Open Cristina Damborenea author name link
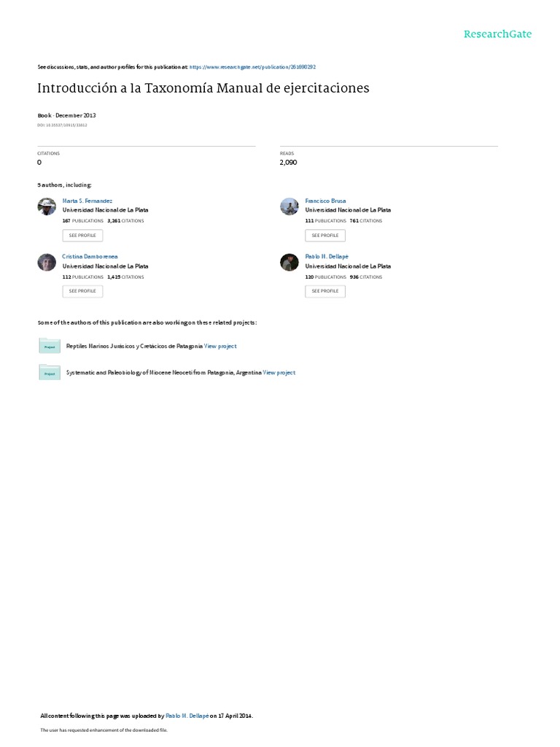Image resolution: width=560 pixels, height=747 pixels. (x=90, y=256)
